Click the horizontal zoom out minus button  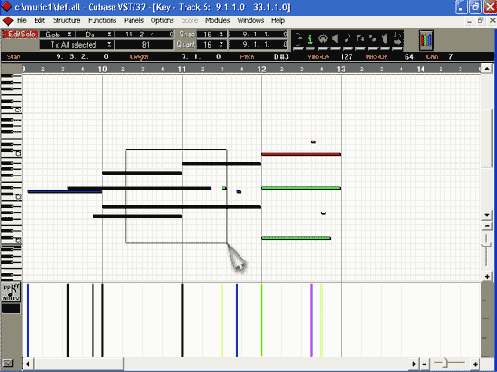pyautogui.click(x=424, y=364)
